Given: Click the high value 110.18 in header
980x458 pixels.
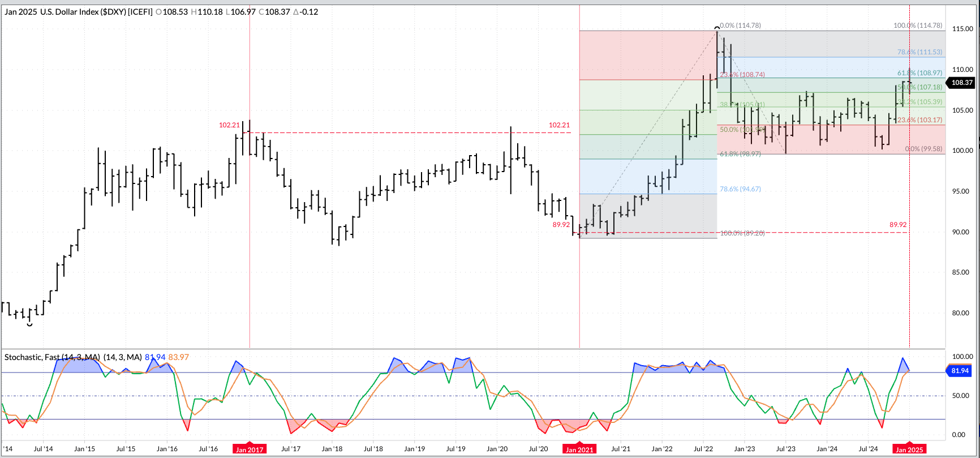Looking at the screenshot, I should pyautogui.click(x=210, y=12).
